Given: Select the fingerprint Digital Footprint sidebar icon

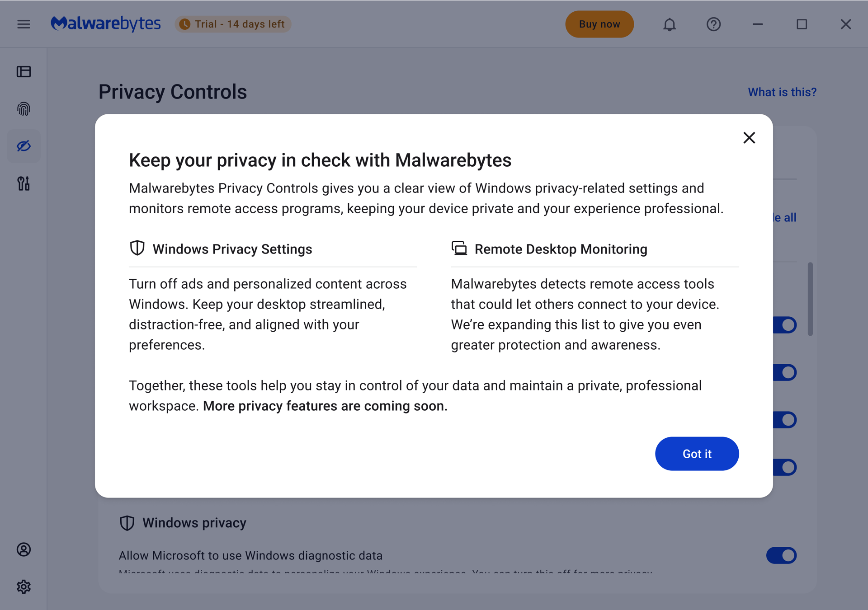Looking at the screenshot, I should (x=24, y=109).
